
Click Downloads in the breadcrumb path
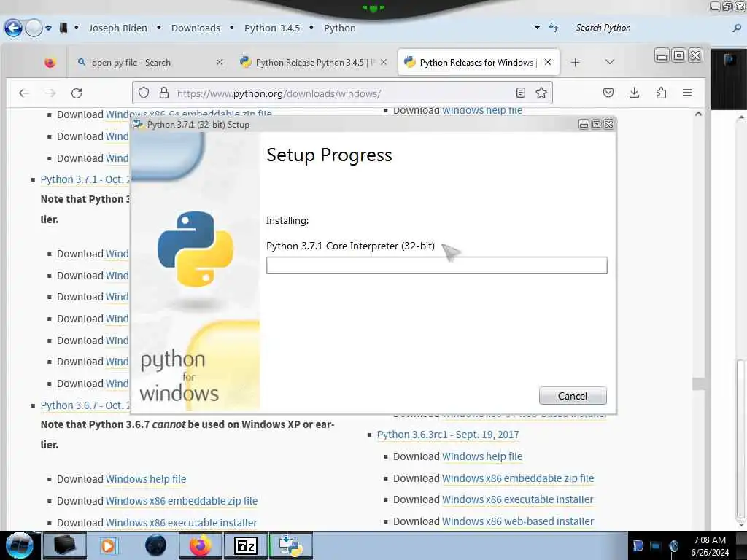pyautogui.click(x=196, y=28)
